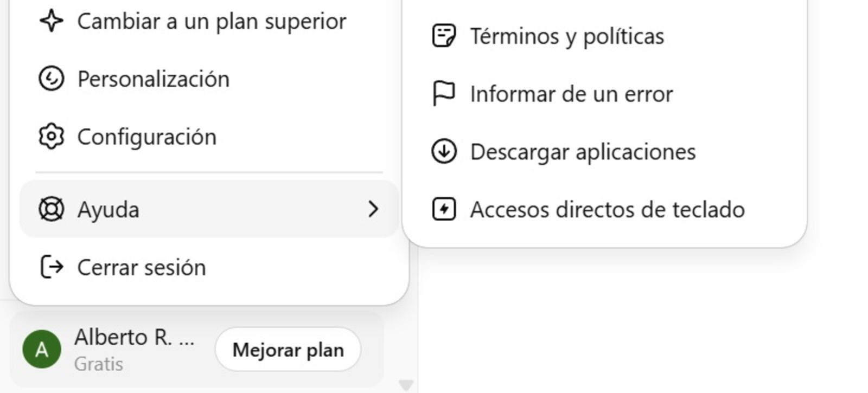Click the Mejorar plan button

click(288, 350)
